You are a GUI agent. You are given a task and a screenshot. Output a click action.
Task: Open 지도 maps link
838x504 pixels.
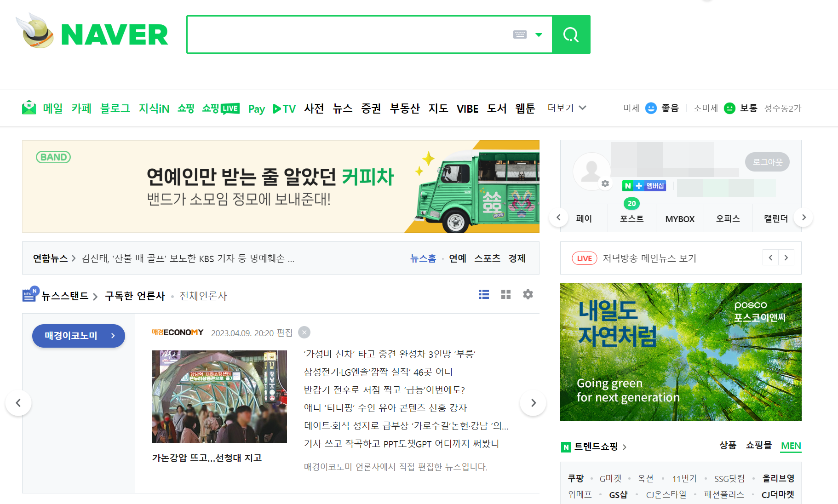point(438,109)
